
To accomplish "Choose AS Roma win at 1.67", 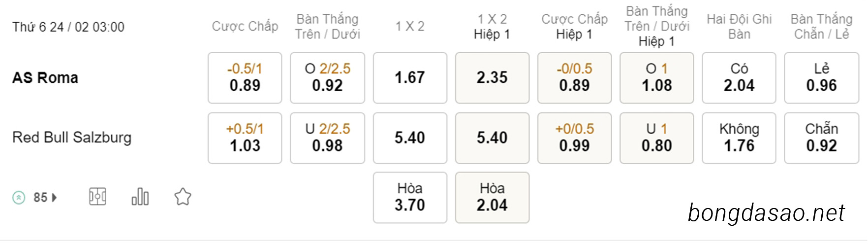I will pos(410,78).
